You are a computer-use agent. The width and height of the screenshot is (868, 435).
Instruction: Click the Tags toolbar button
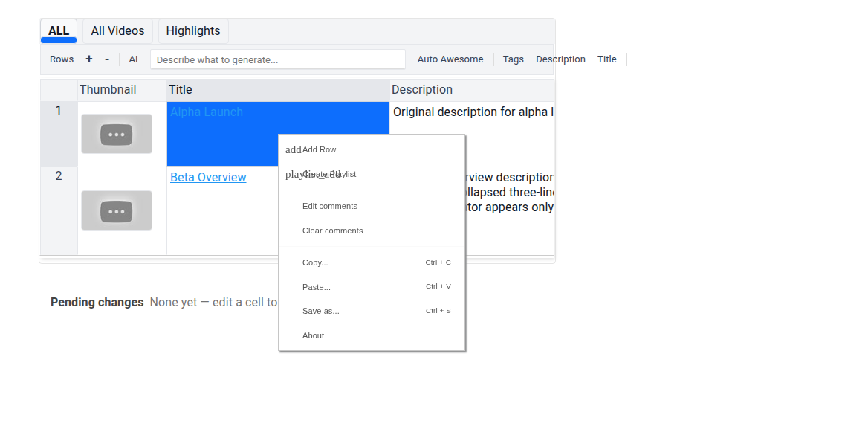[514, 59]
